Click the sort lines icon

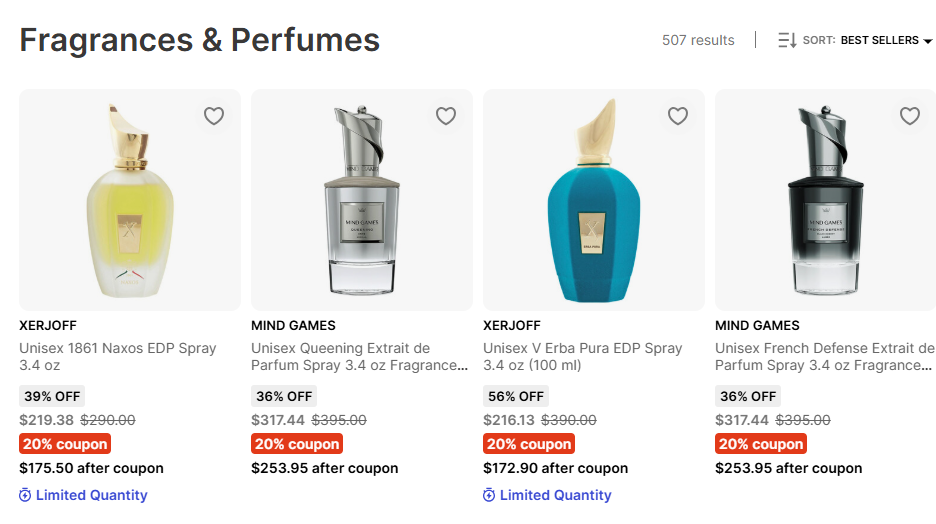(x=787, y=41)
